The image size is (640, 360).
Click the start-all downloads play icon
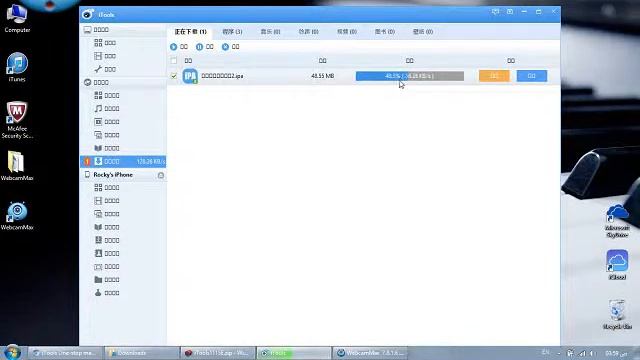point(173,47)
